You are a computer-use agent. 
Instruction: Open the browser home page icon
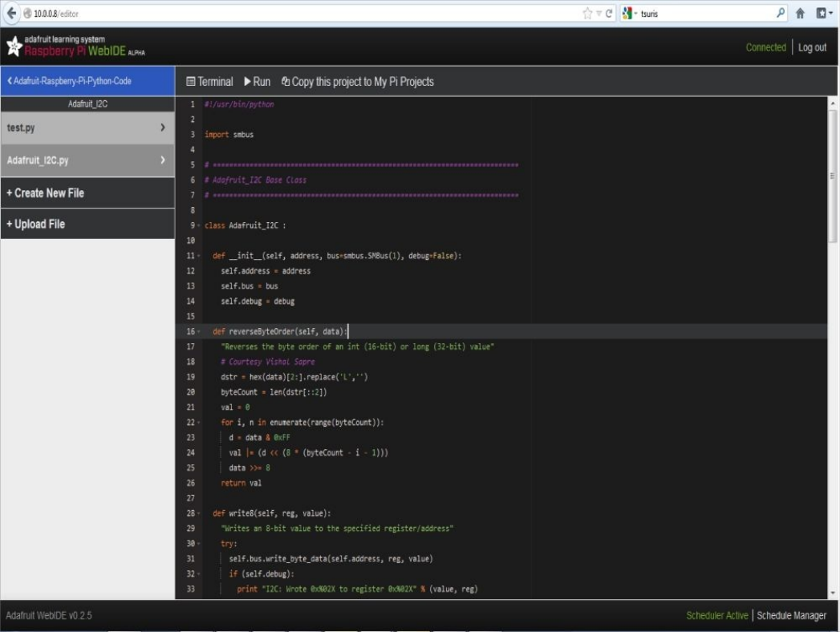(801, 14)
